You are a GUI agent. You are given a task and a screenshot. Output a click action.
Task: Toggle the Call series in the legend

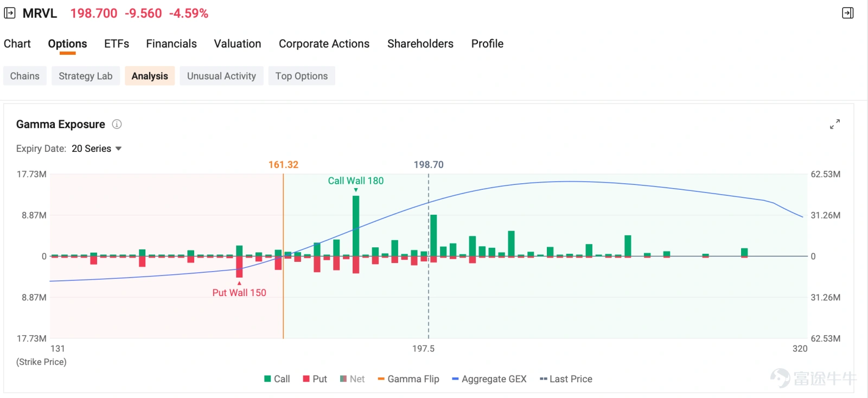coord(277,379)
